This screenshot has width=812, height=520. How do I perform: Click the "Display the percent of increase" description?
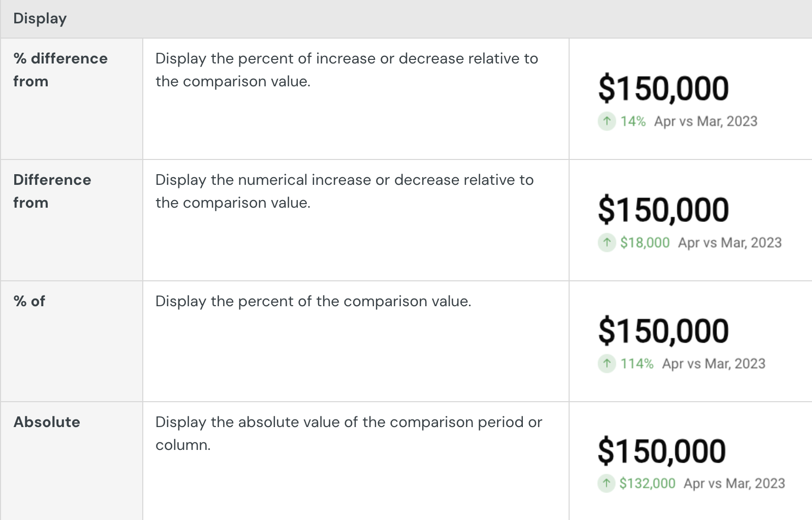click(347, 70)
